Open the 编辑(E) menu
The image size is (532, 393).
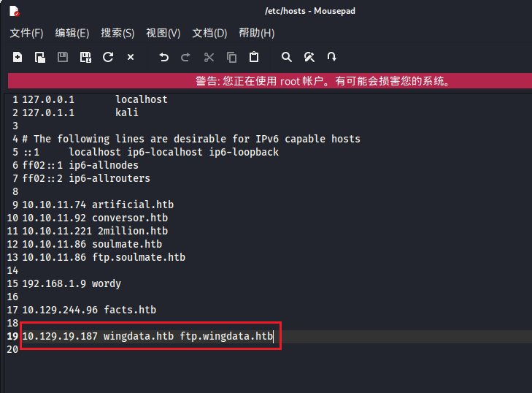click(x=72, y=33)
